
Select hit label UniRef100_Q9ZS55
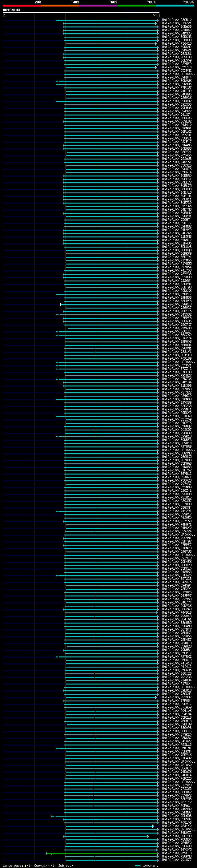click(x=176, y=104)
